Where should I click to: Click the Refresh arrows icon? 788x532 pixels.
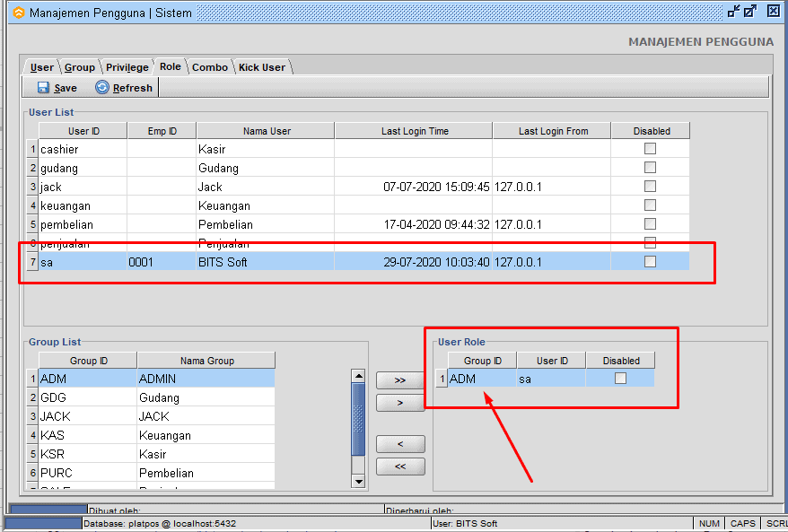pyautogui.click(x=102, y=88)
